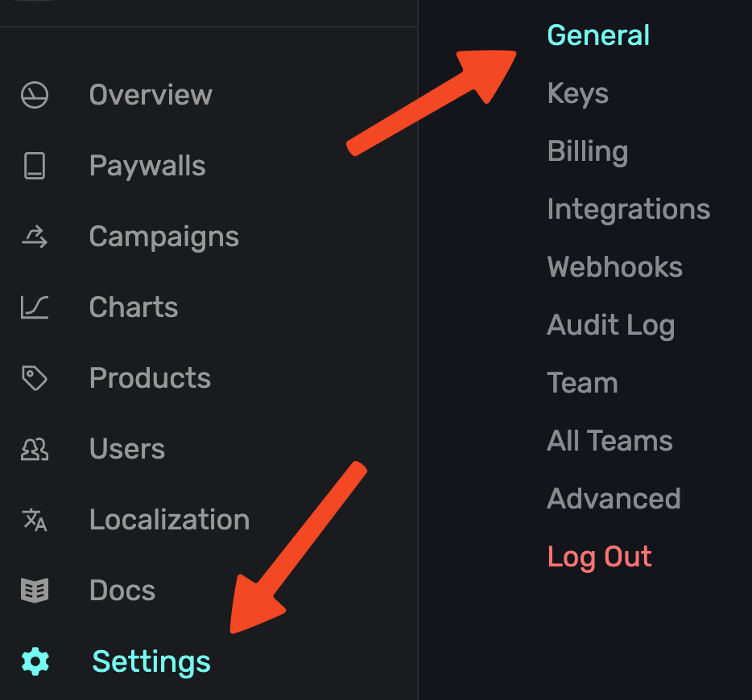Image resolution: width=752 pixels, height=700 pixels.
Task: Click the Overview pie chart icon
Action: pos(35,95)
